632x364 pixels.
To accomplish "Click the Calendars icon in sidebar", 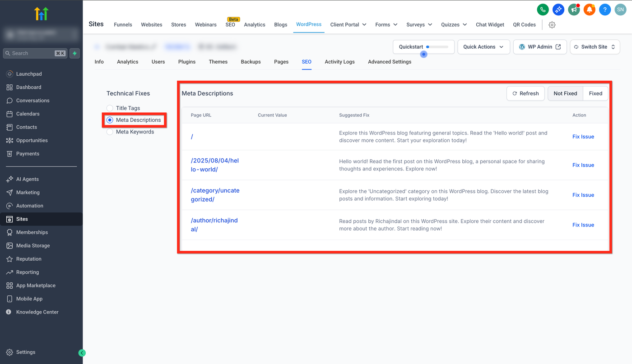I will (9, 114).
